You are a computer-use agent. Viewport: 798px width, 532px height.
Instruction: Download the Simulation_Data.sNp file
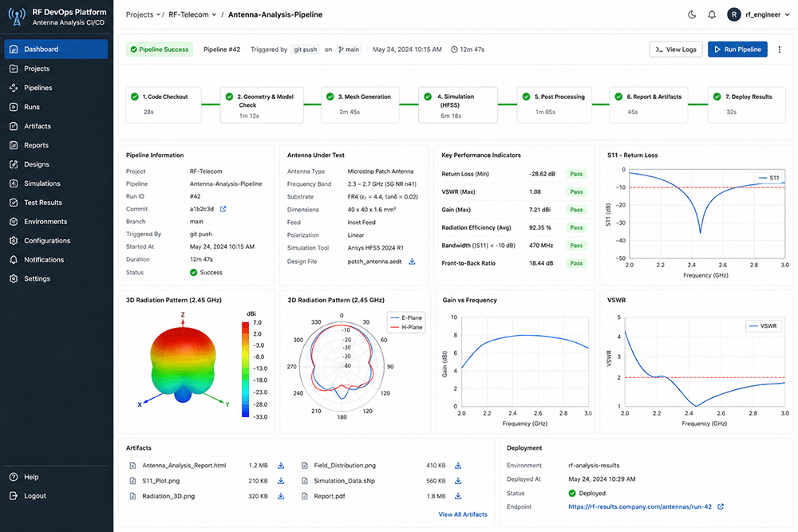[458, 481]
